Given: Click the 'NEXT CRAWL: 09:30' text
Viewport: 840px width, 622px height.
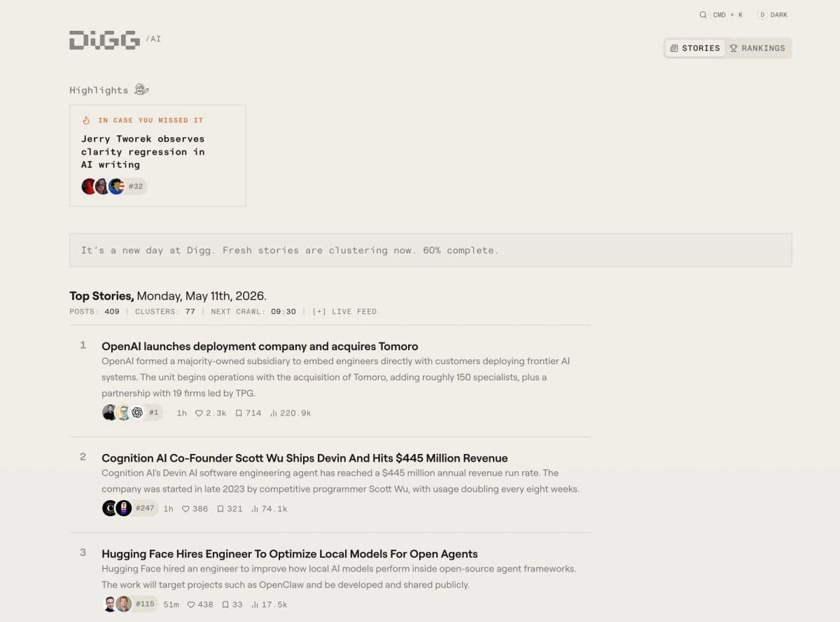Looking at the screenshot, I should click(x=253, y=312).
